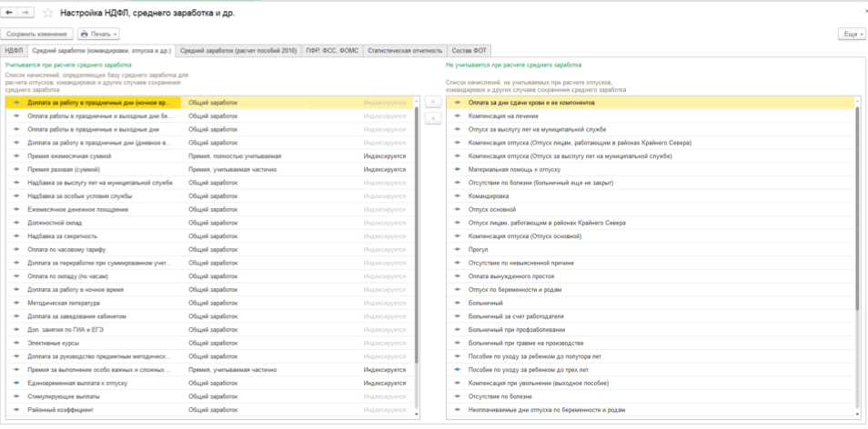
Task: Move selected accrual right with > button
Action: [433, 103]
